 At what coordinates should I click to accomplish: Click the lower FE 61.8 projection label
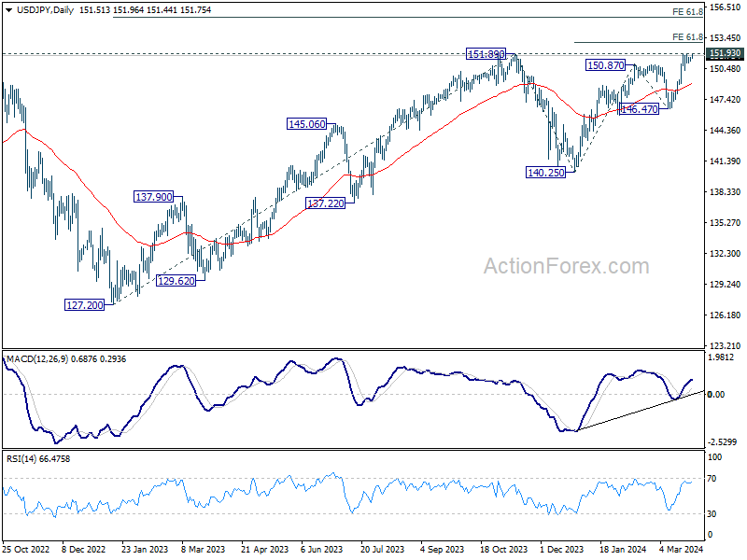point(687,37)
